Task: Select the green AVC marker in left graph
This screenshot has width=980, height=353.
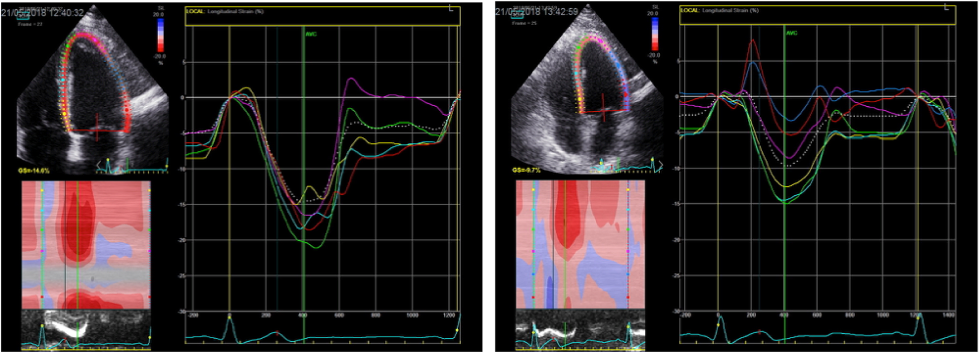Action: (311, 34)
